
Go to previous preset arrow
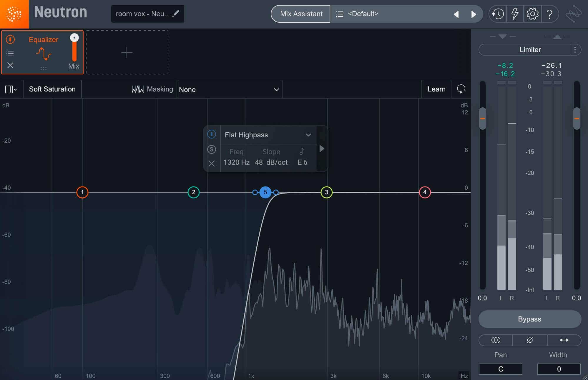point(456,14)
